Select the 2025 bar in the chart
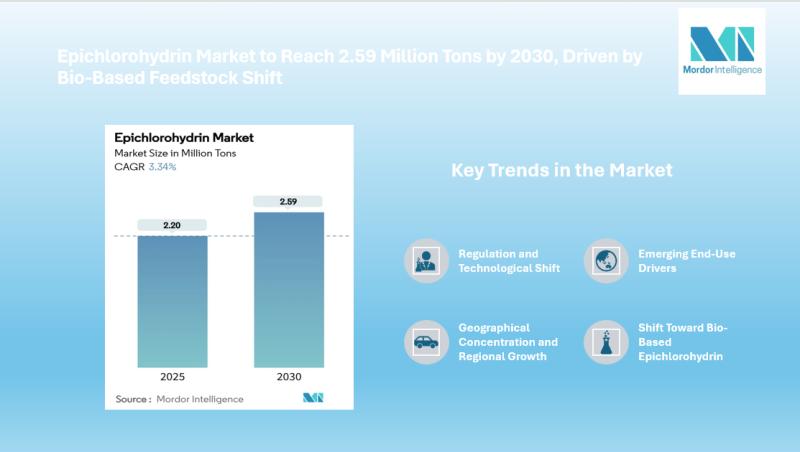Screen dimensions: 800x452 coord(172,302)
